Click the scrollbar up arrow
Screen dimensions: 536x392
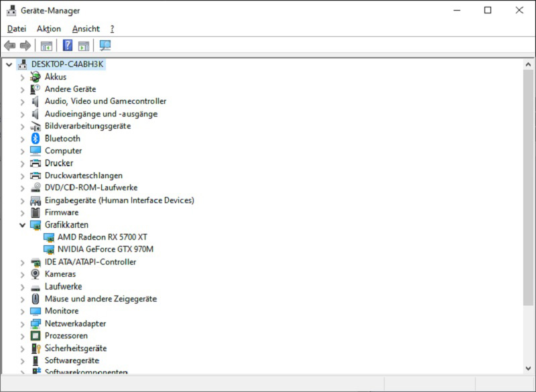(x=528, y=64)
